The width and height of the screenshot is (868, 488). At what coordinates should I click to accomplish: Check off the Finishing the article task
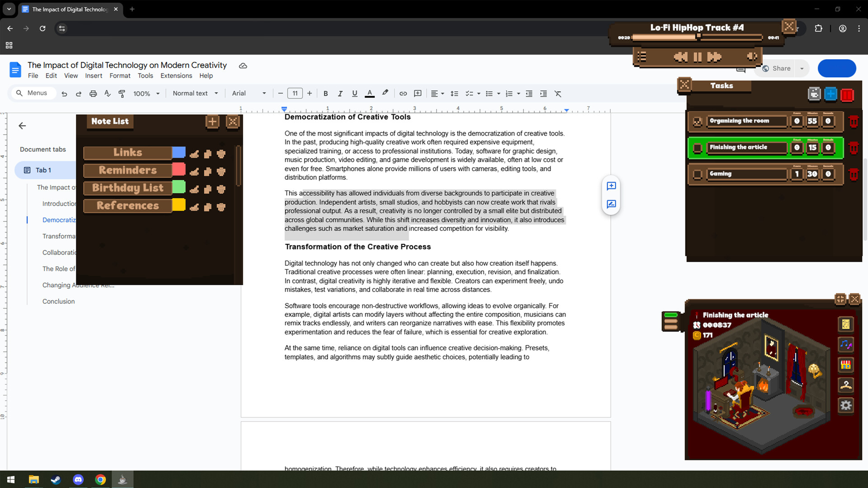(698, 147)
